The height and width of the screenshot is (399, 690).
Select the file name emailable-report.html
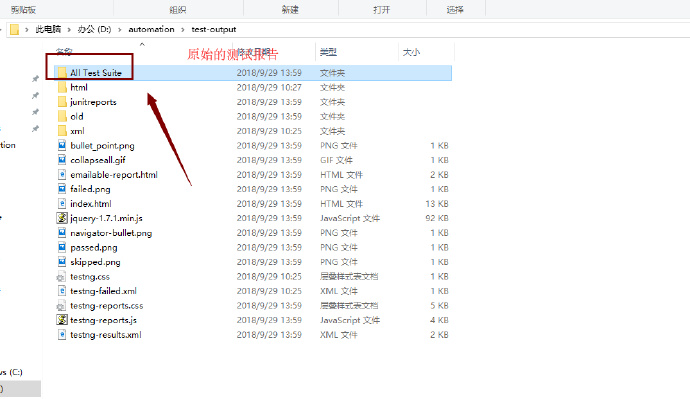(114, 175)
